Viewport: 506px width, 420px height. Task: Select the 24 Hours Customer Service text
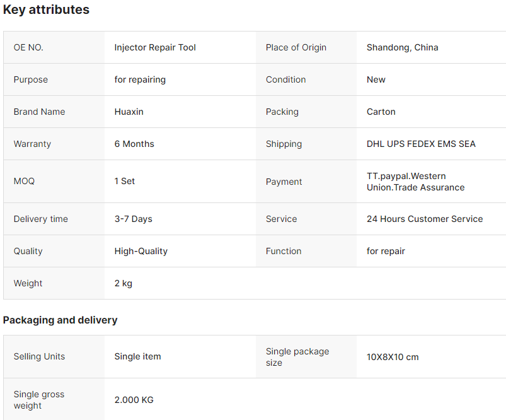point(425,219)
